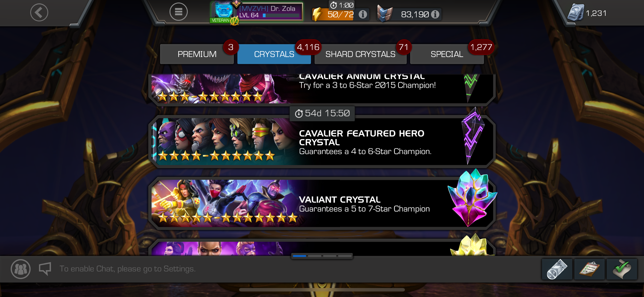Open the Valiant Crystal
Image resolution: width=644 pixels, height=297 pixels.
pyautogui.click(x=322, y=203)
